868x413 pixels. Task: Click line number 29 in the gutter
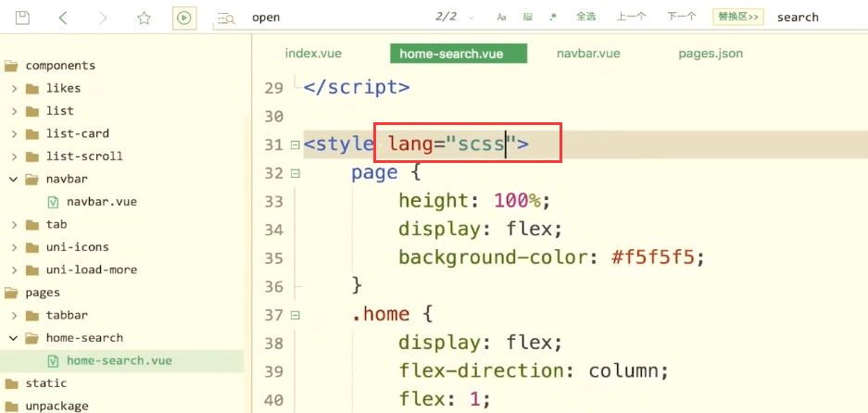click(x=274, y=88)
